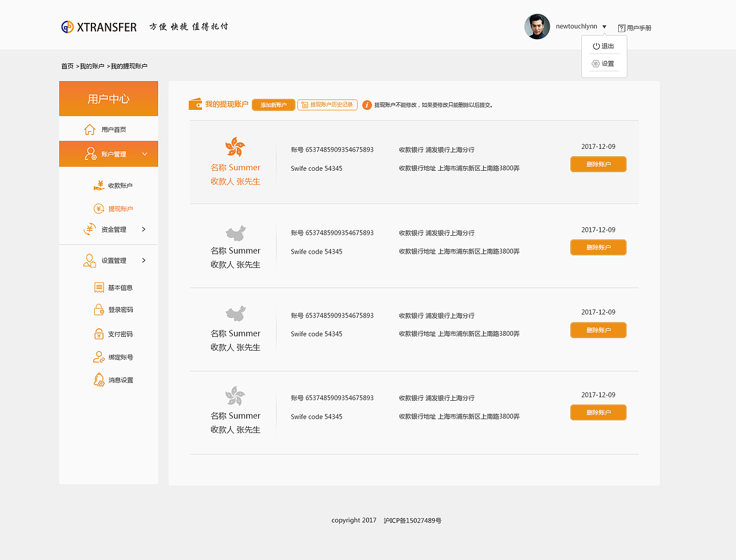
Task: Open 基本信息 settings item
Action: pos(120,288)
